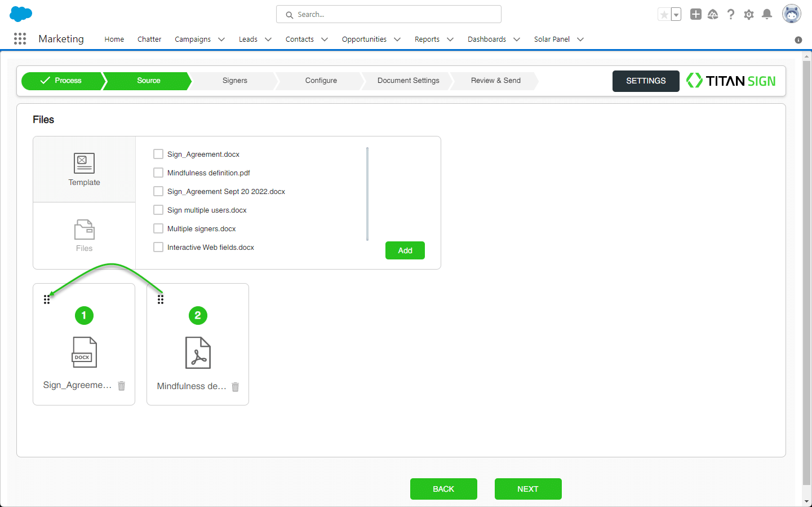
Task: Click the Titan Sign logo
Action: (x=731, y=81)
